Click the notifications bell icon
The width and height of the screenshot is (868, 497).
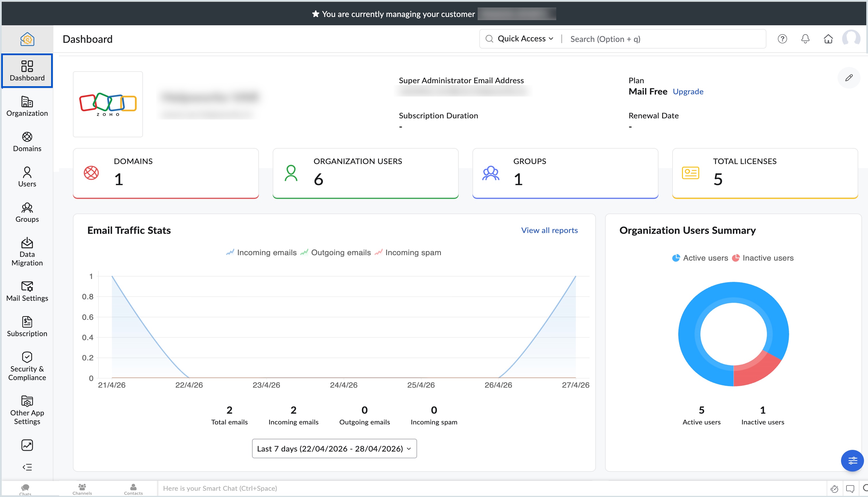coord(805,39)
